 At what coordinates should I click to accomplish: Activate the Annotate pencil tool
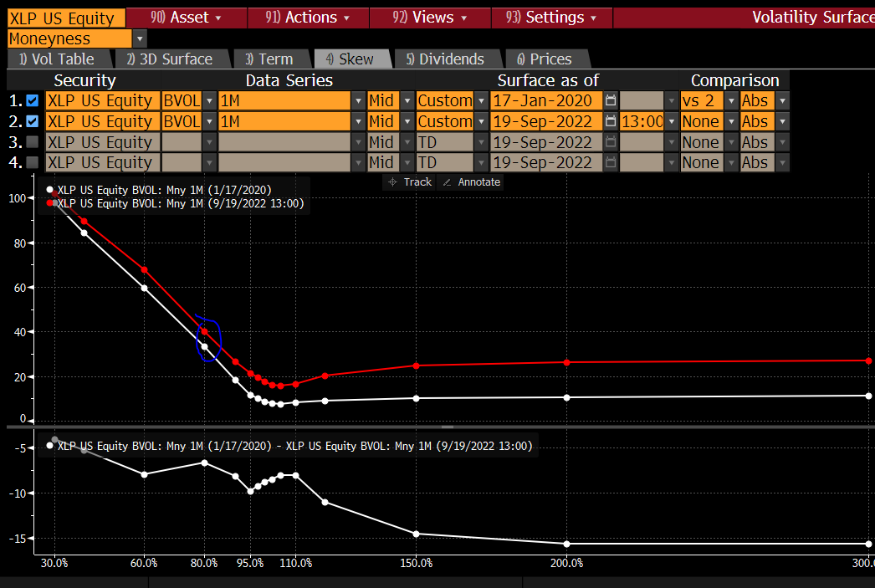[471, 182]
